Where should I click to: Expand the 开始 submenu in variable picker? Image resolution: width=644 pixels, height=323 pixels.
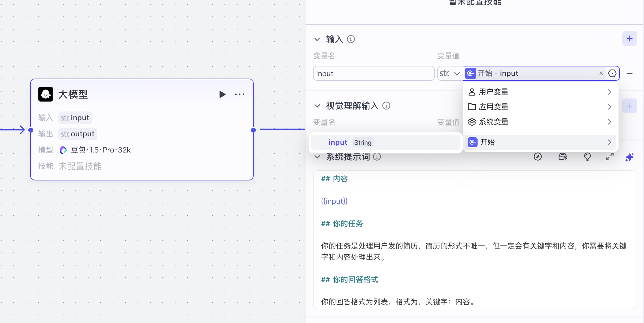click(609, 142)
